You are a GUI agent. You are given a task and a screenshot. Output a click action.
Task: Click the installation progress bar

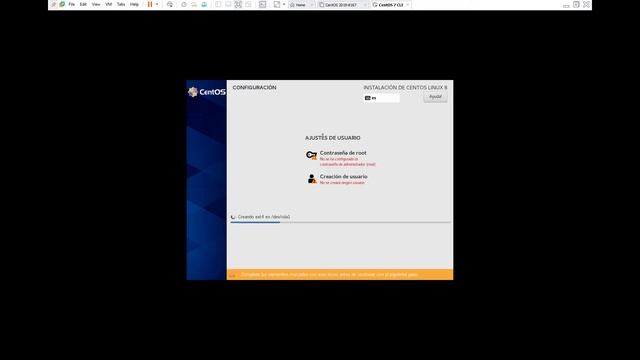tap(341, 222)
